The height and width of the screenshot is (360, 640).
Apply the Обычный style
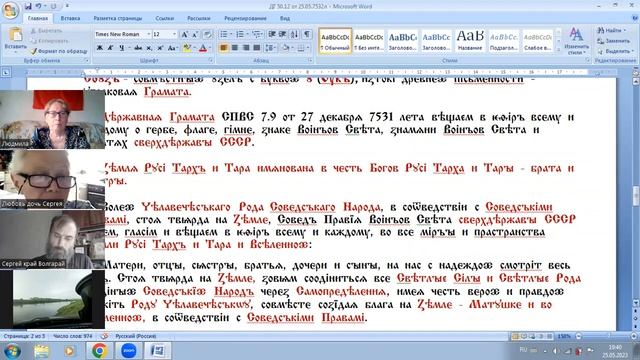coord(335,41)
